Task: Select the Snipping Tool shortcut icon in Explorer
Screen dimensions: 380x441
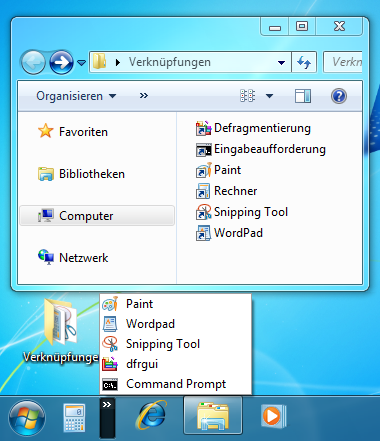Action: (x=203, y=212)
